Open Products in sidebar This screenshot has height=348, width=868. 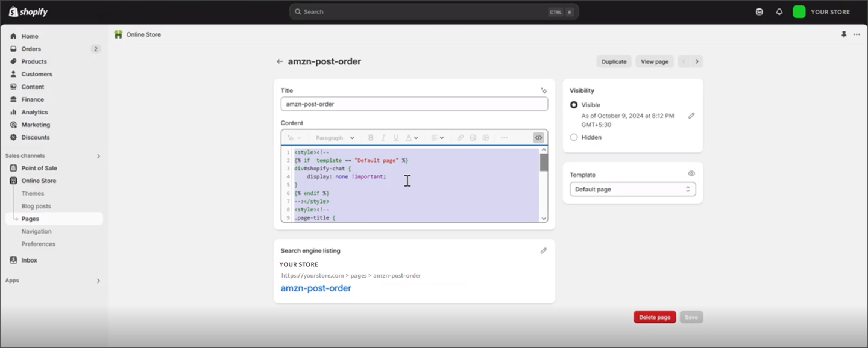(x=34, y=61)
